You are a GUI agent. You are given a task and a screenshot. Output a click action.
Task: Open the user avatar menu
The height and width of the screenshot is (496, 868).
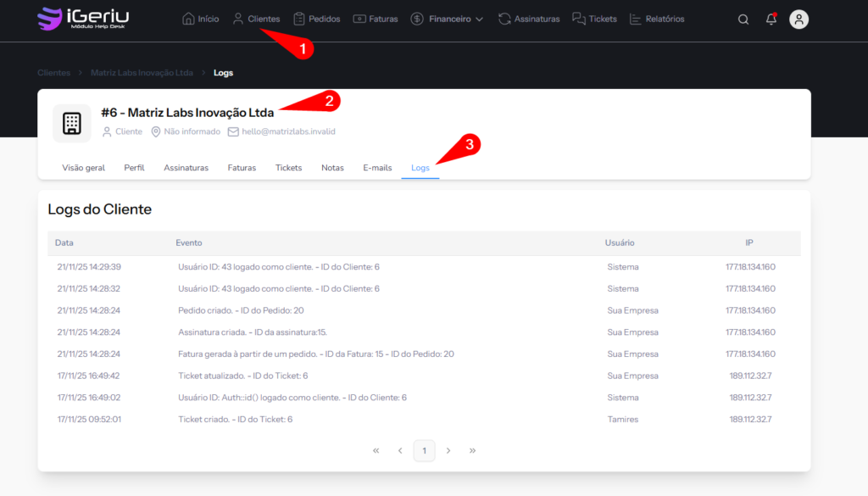click(798, 20)
